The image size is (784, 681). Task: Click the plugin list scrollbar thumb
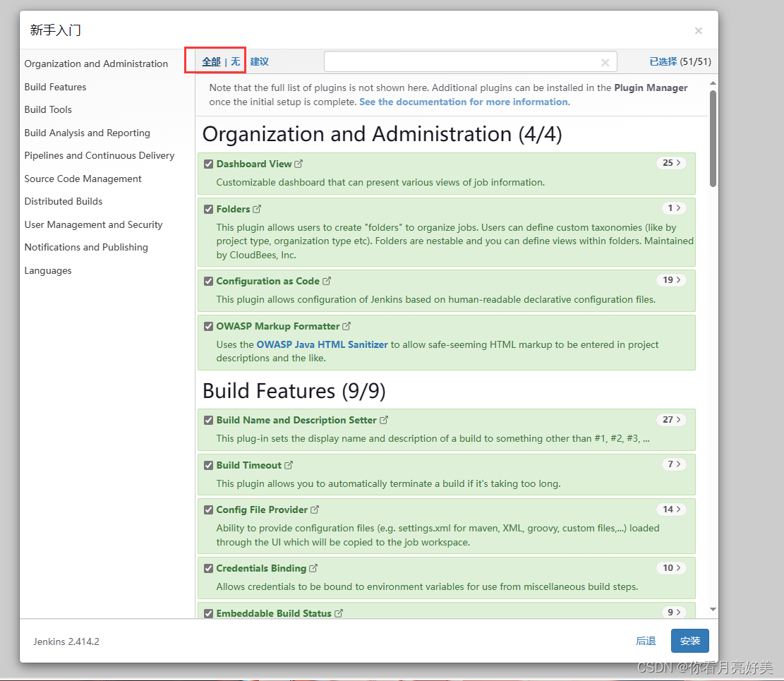pyautogui.click(x=713, y=138)
